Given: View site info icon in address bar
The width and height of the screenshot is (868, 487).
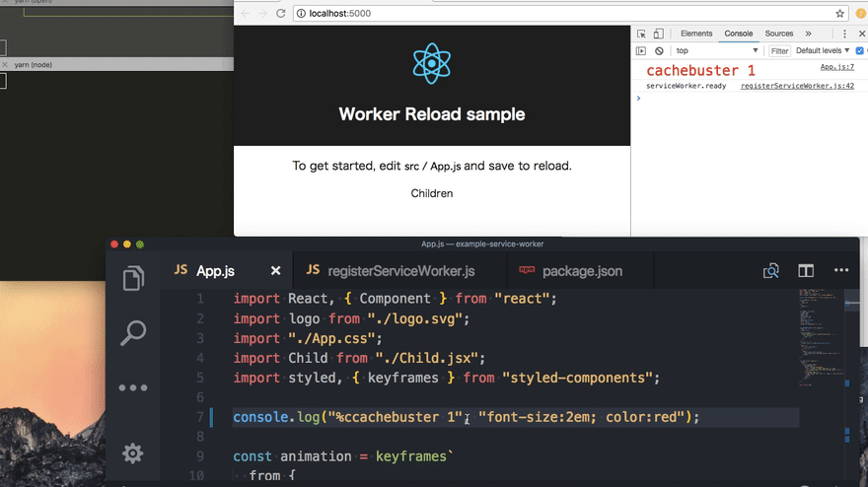Looking at the screenshot, I should 301,13.
